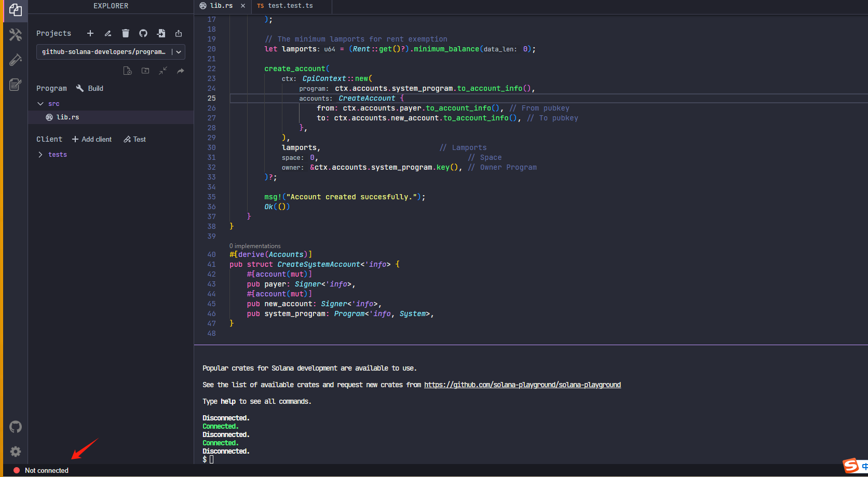Screen dimensions: 868x477
Task: Click the terminal prompt input
Action: click(x=211, y=459)
